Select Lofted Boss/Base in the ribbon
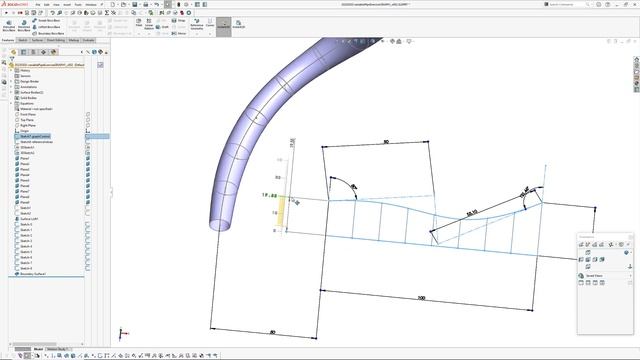Screen dimensions: 640x360 click(x=46, y=27)
